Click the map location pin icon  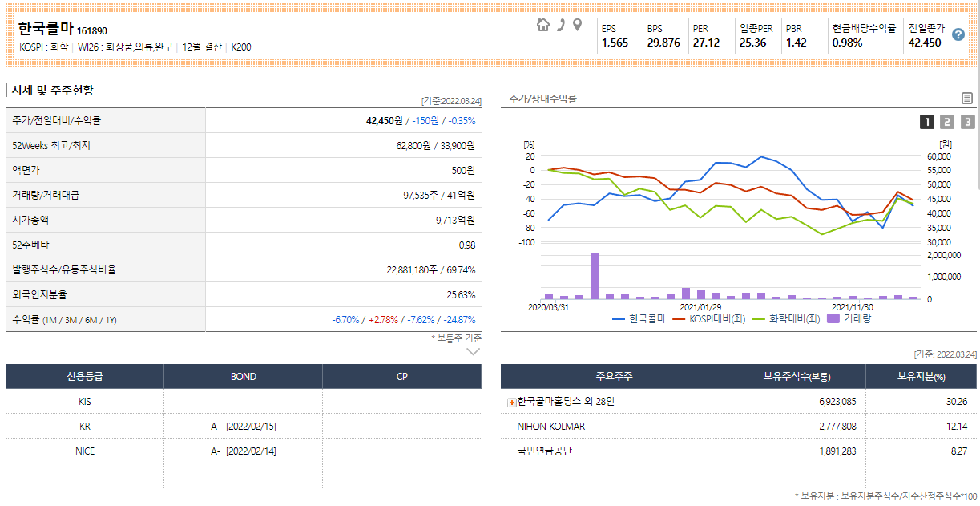click(577, 25)
